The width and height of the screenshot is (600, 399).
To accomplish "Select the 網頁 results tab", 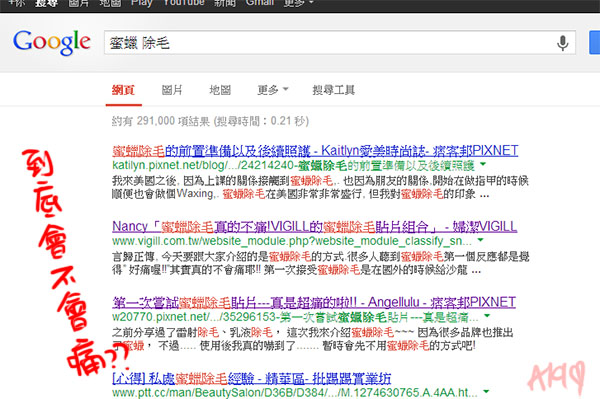I will coord(123,90).
